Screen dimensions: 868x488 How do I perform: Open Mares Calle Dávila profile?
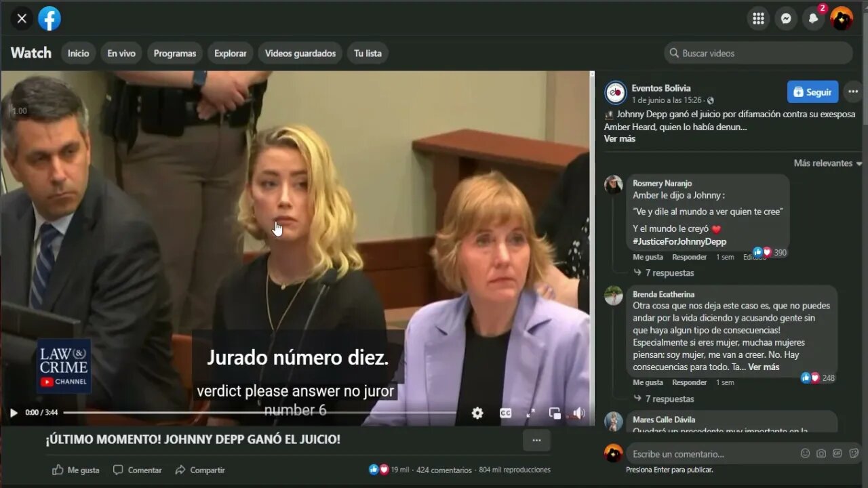coord(664,420)
